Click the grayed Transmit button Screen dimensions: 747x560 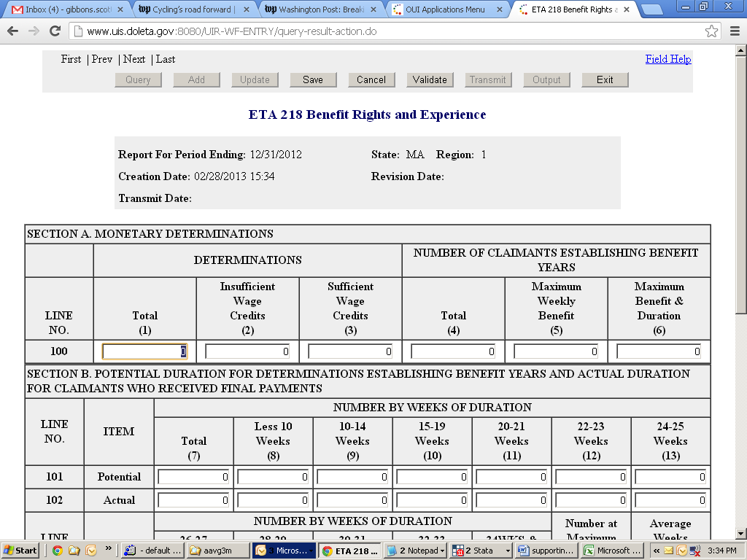click(488, 79)
